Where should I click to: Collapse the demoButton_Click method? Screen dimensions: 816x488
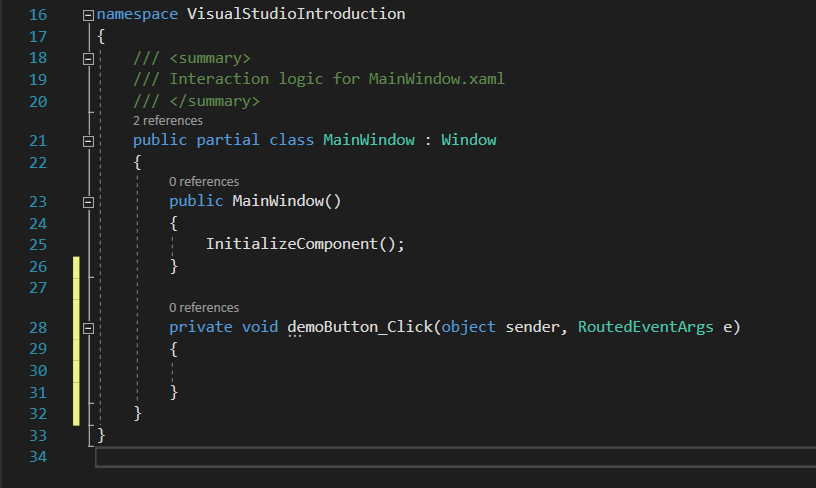89,328
